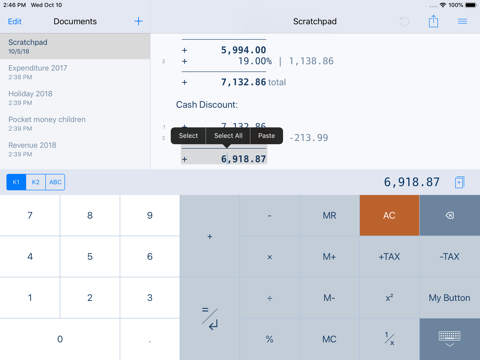
Task: Tap the minus key
Action: tap(269, 216)
